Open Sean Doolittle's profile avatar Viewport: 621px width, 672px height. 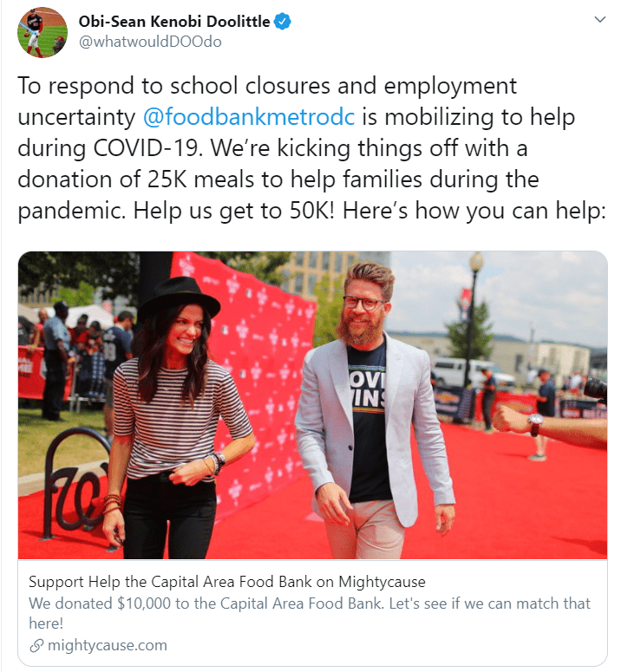coord(42,32)
